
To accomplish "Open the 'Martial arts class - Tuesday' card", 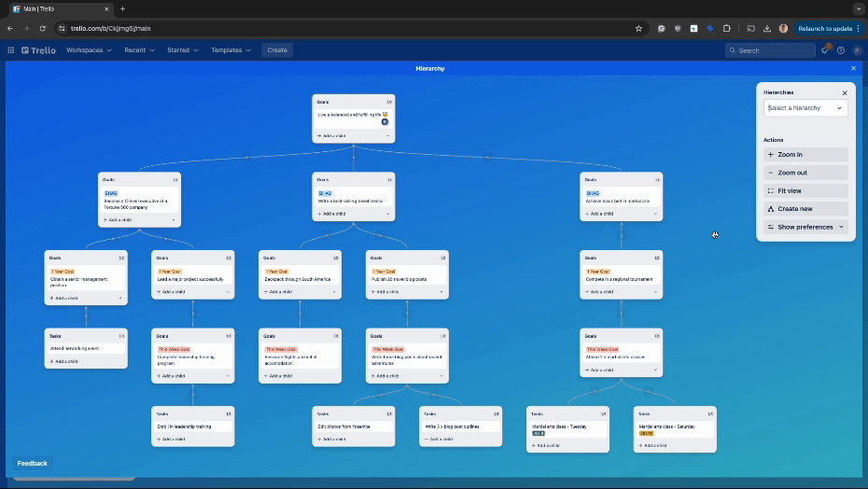I will tap(567, 430).
